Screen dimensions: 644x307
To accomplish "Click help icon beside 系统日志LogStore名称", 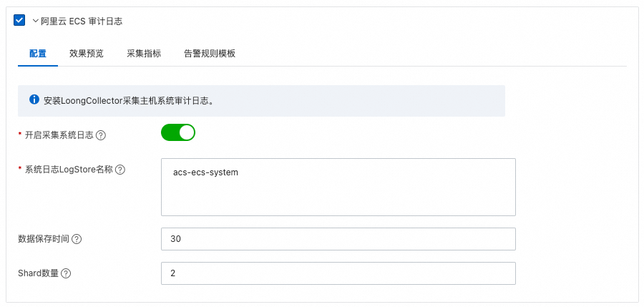I will [x=120, y=170].
